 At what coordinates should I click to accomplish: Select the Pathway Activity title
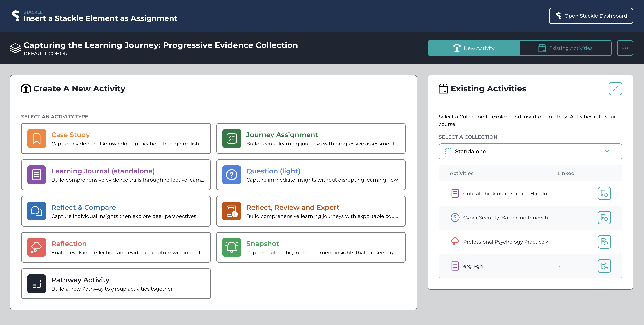[80, 280]
